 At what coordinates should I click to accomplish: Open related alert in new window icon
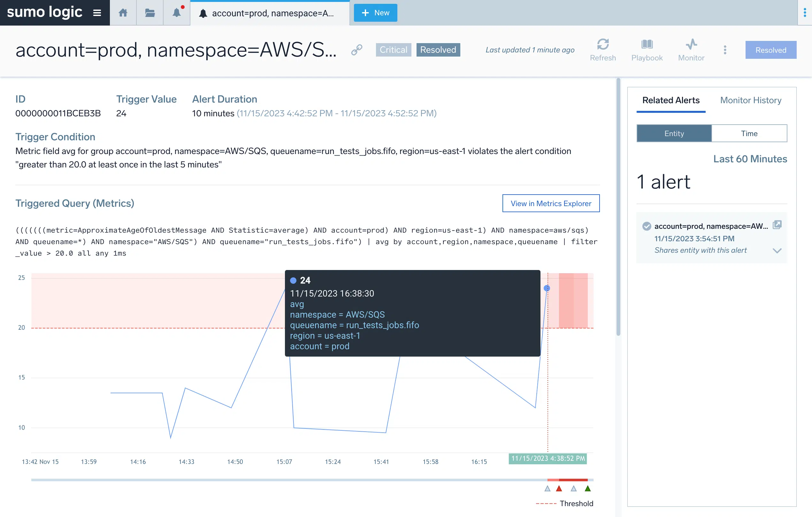click(777, 225)
